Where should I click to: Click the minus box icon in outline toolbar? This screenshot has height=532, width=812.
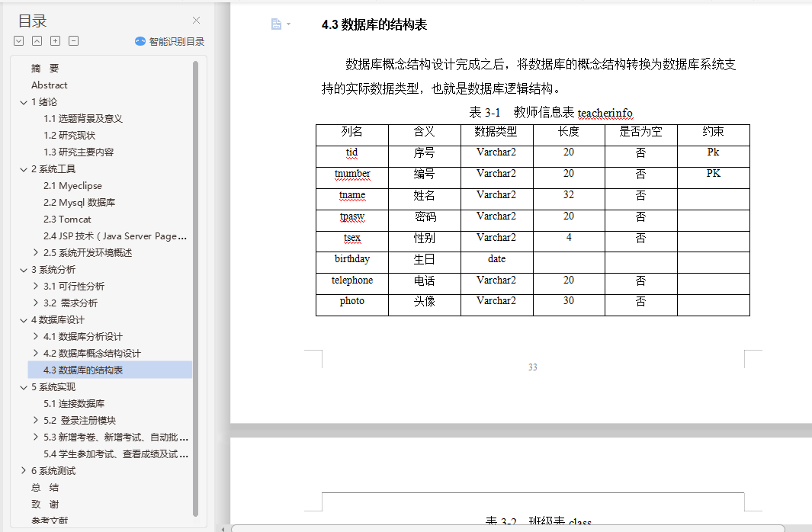pos(73,41)
